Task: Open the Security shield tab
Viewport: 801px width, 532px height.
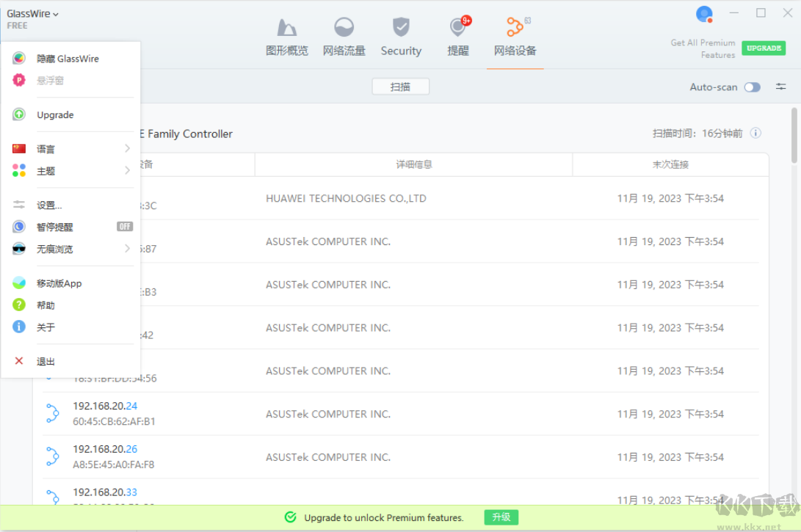Action: (401, 36)
